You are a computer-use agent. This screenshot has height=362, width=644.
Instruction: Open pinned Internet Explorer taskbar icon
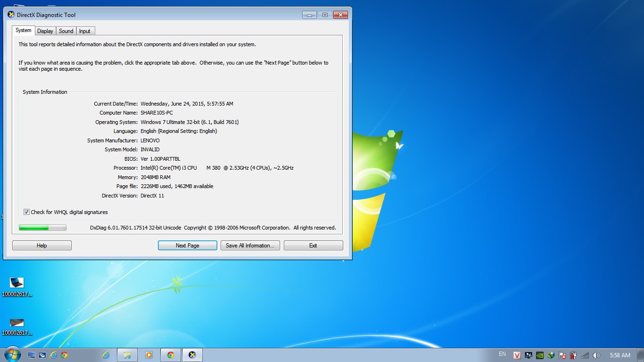click(106, 355)
